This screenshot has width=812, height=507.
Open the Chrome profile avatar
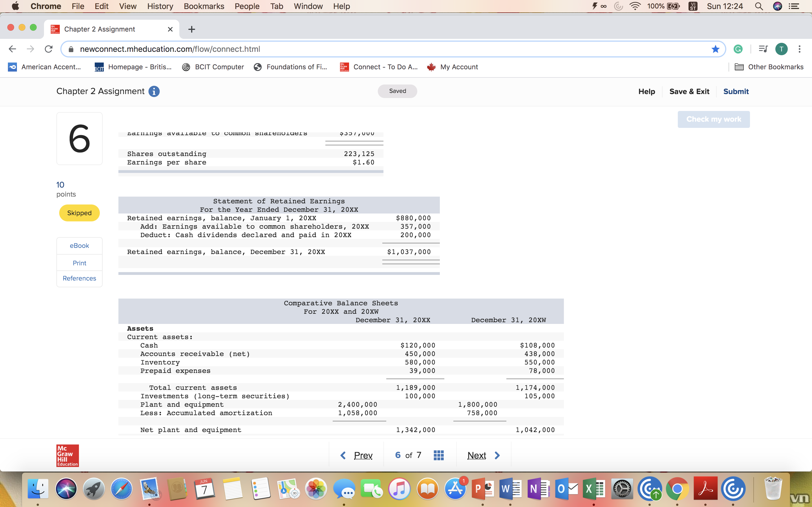pyautogui.click(x=781, y=49)
